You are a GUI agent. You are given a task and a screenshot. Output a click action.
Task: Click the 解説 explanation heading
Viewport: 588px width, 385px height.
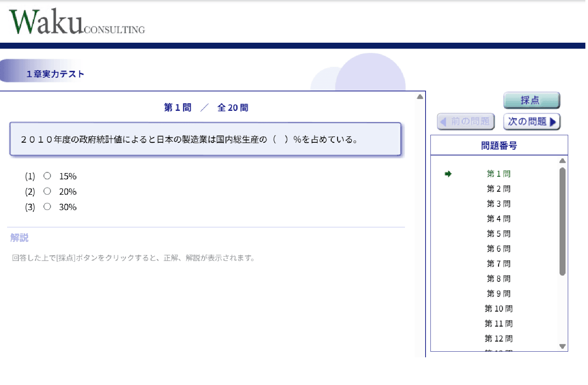[19, 238]
